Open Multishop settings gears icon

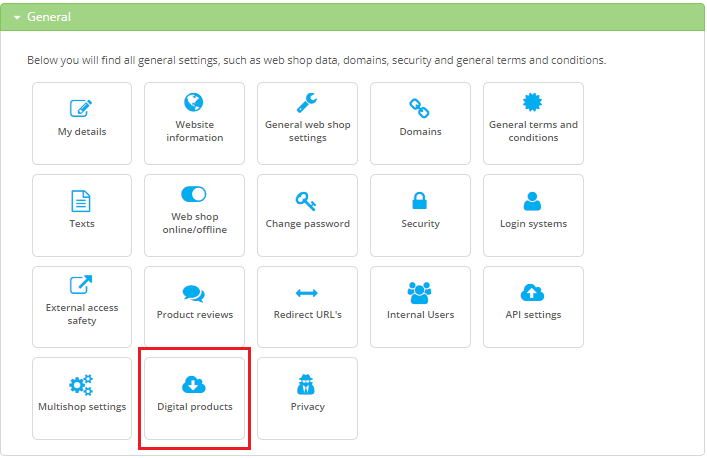coord(81,385)
